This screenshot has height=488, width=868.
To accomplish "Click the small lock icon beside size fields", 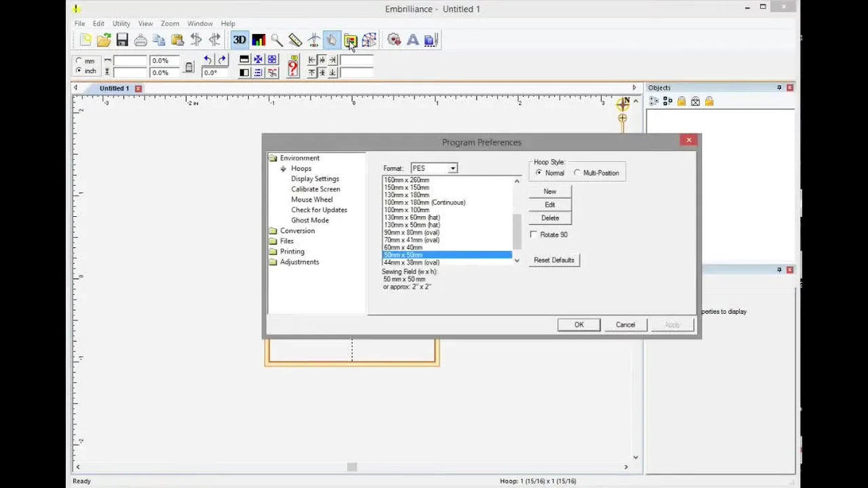I will (x=190, y=67).
